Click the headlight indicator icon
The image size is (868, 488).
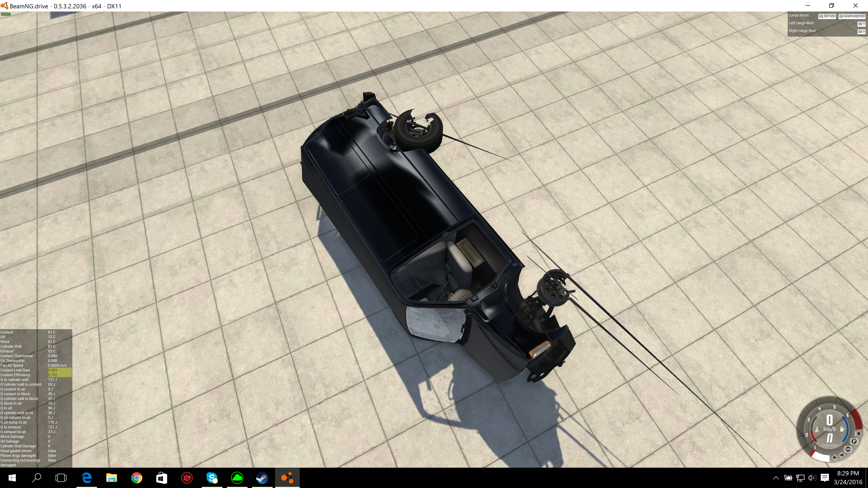click(858, 434)
